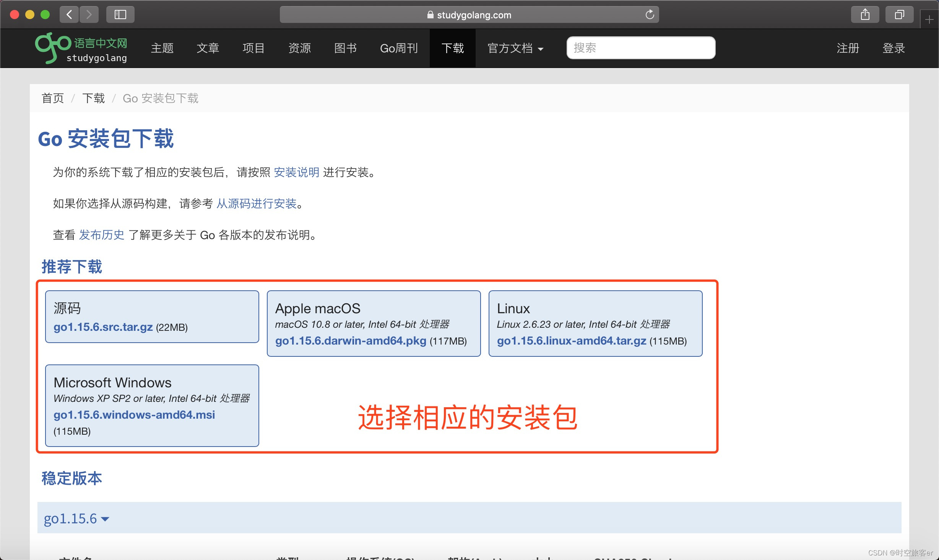Open the 安装说明 link
The image size is (939, 560).
297,172
